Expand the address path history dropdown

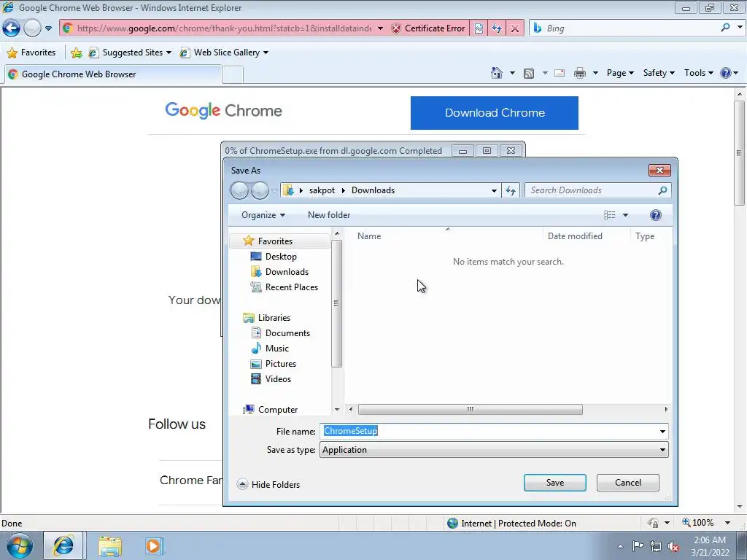494,190
